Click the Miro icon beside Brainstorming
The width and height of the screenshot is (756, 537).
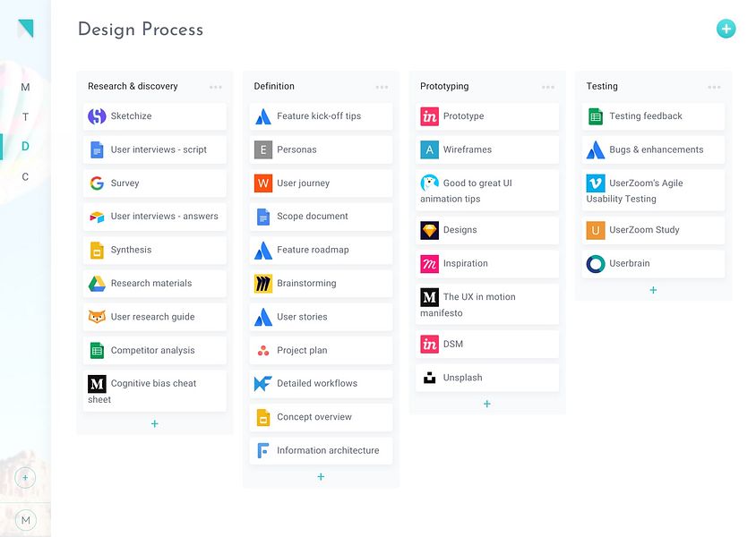(263, 284)
